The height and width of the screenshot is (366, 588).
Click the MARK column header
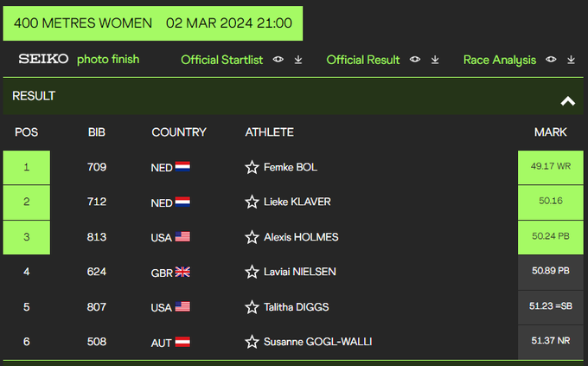(551, 132)
